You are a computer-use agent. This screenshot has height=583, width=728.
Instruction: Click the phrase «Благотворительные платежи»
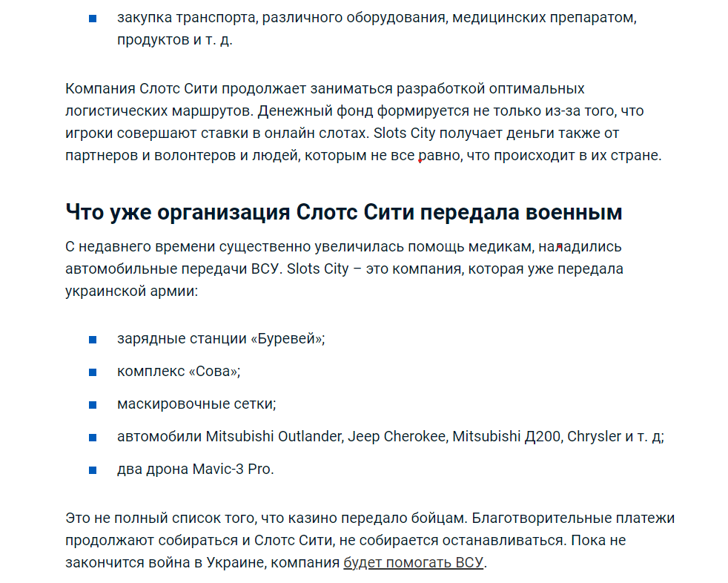pos(573,518)
